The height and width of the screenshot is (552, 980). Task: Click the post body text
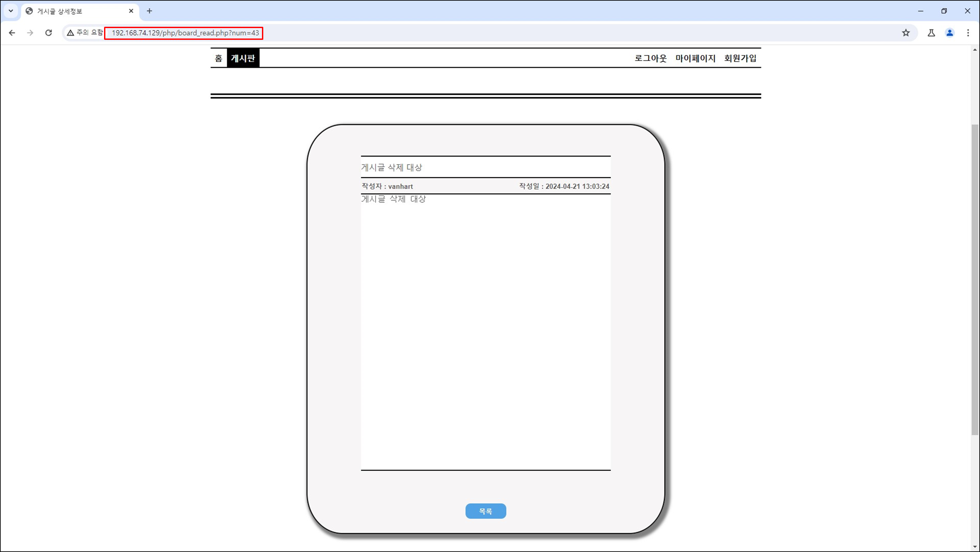(x=394, y=199)
